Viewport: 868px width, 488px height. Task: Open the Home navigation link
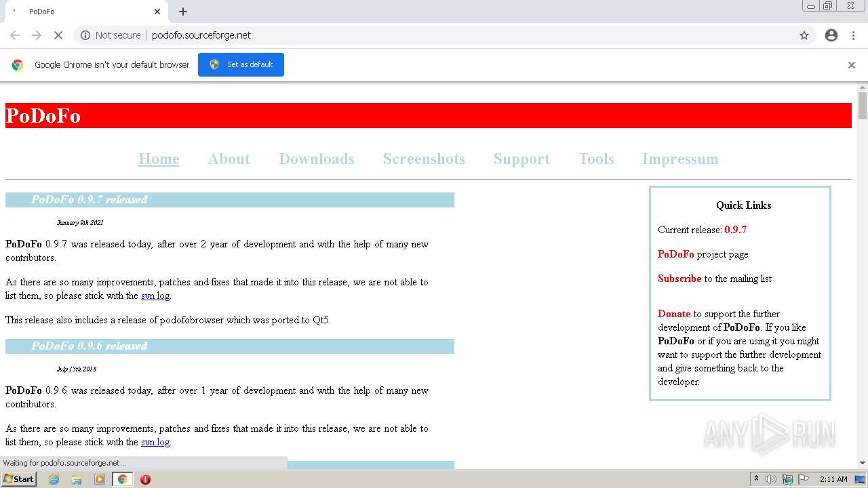coord(159,159)
